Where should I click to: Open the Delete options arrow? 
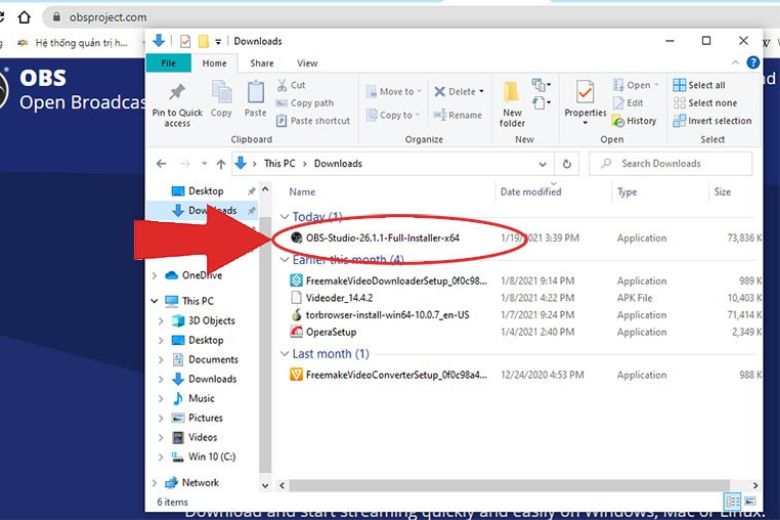click(482, 92)
